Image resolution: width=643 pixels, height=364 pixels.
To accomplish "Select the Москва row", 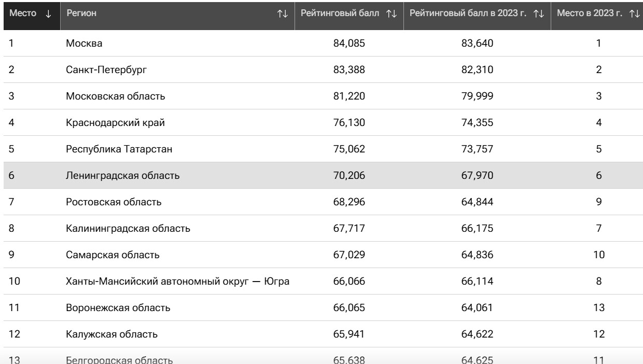I will click(321, 44).
